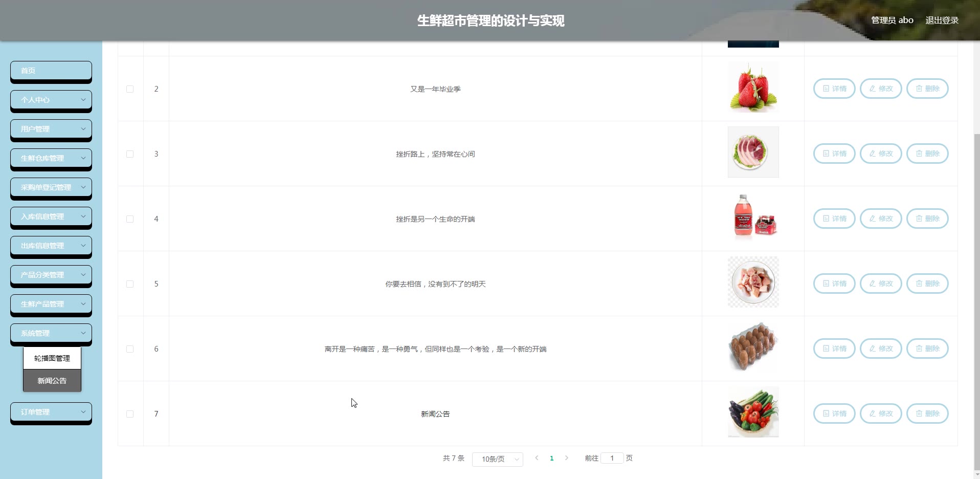980x479 pixels.
Task: Click 删除 for row 2 又是一年毕业季
Action: [927, 89]
